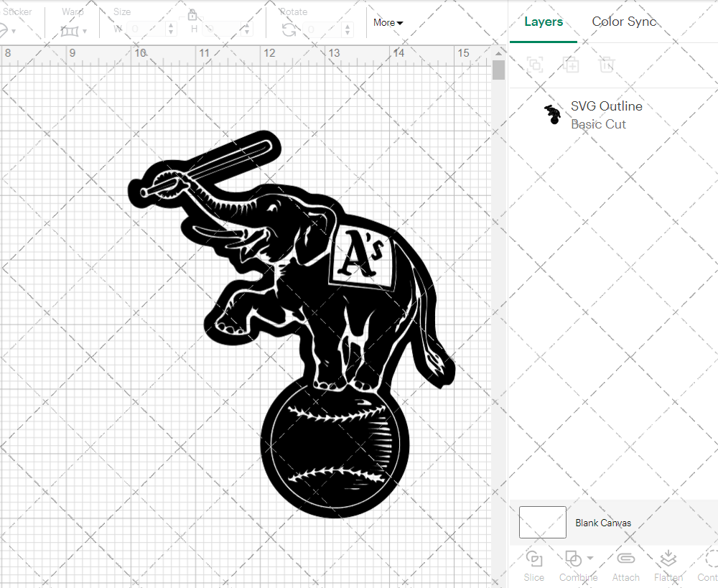Click the Contour icon

pyautogui.click(x=709, y=559)
